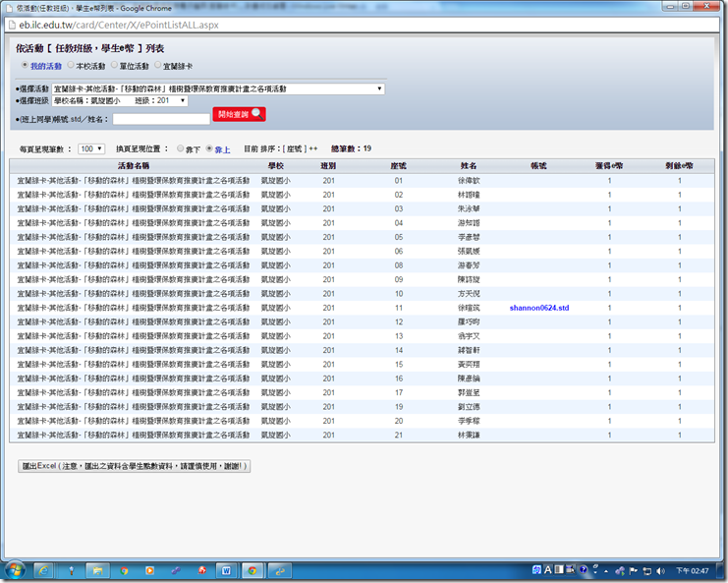The image size is (728, 583).
Task: Select 靠下 for page position
Action: pos(179,149)
